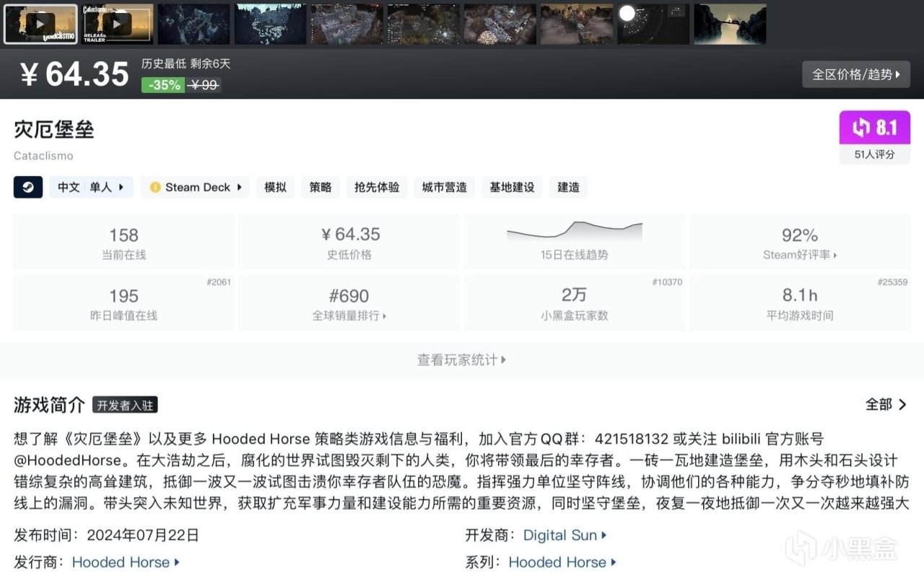
Task: Open 小黑盒玩家数 2万 stat card
Action: pos(575,303)
